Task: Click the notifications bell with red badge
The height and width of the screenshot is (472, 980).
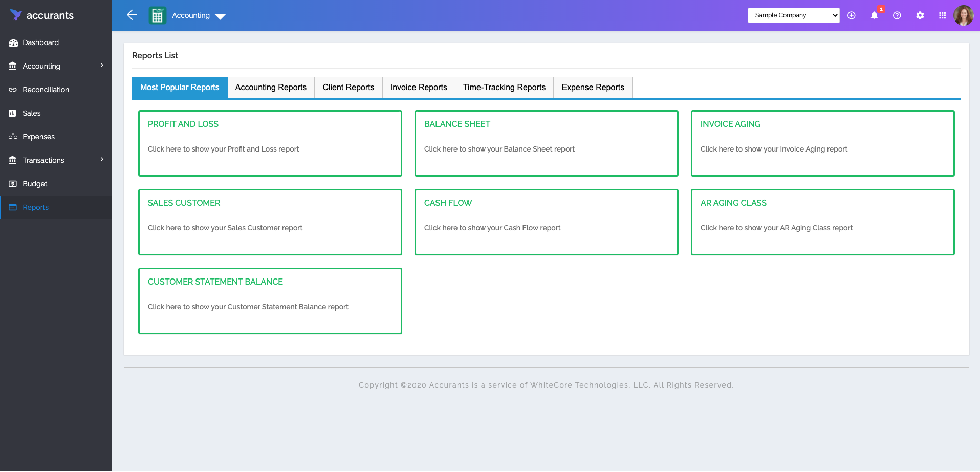Action: click(x=875, y=15)
